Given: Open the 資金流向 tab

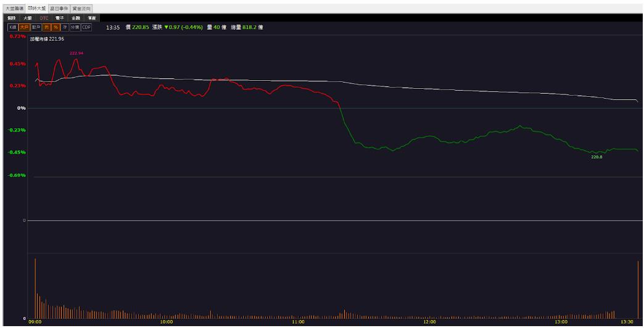Looking at the screenshot, I should point(81,8).
